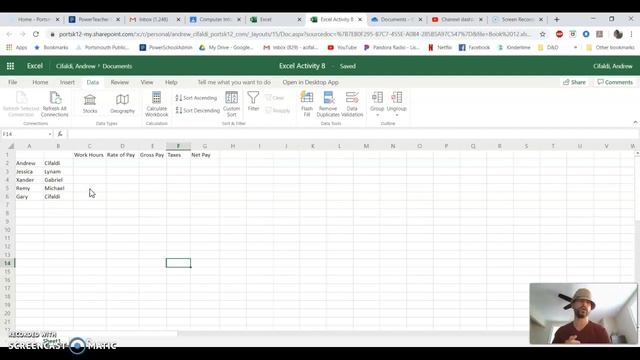Open browser profile avatar
640x360 pixels.
618,34
